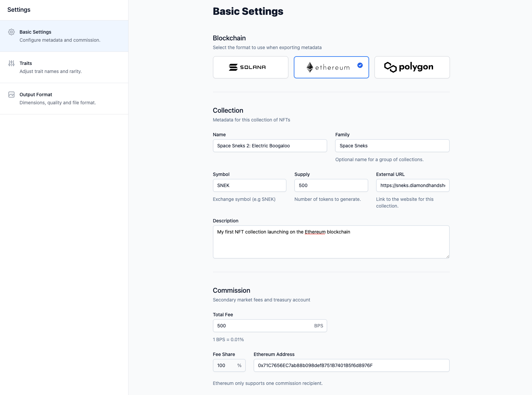Click the Blockchain section heading
This screenshot has width=532, height=395.
pos(229,38)
